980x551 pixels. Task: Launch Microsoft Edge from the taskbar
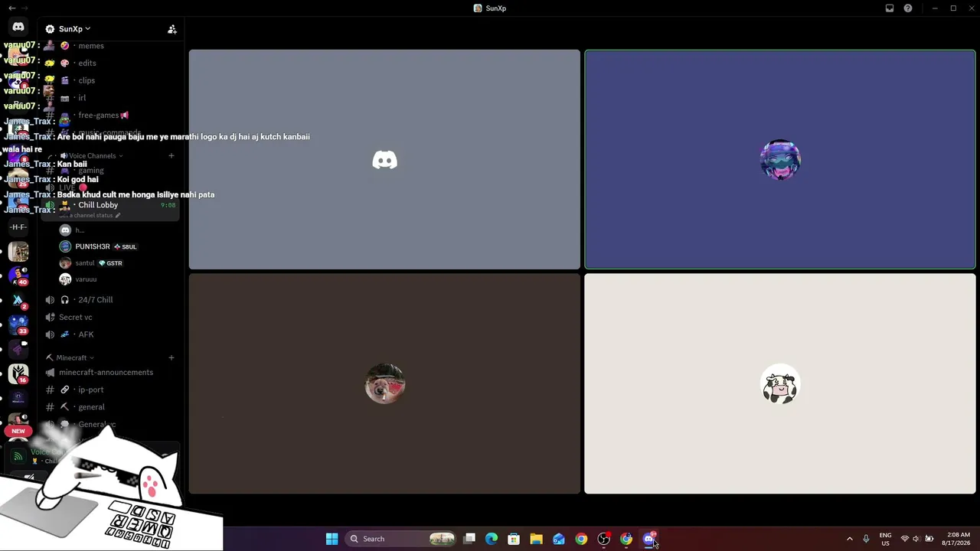[492, 539]
